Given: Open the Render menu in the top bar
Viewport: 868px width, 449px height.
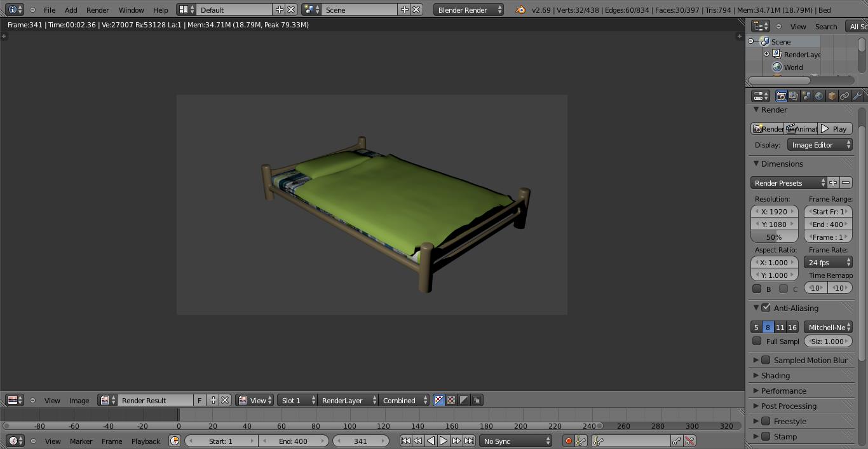Looking at the screenshot, I should coord(97,10).
